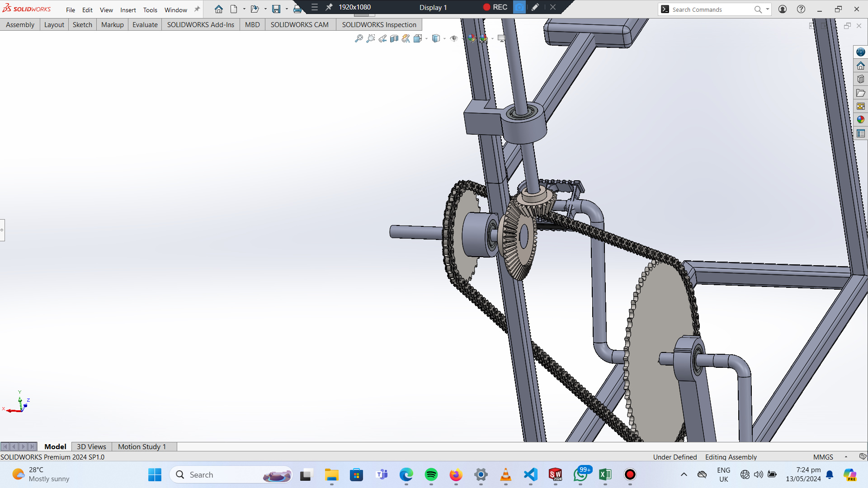Click the Zoom to Fit icon
868x488 pixels.
click(x=359, y=39)
